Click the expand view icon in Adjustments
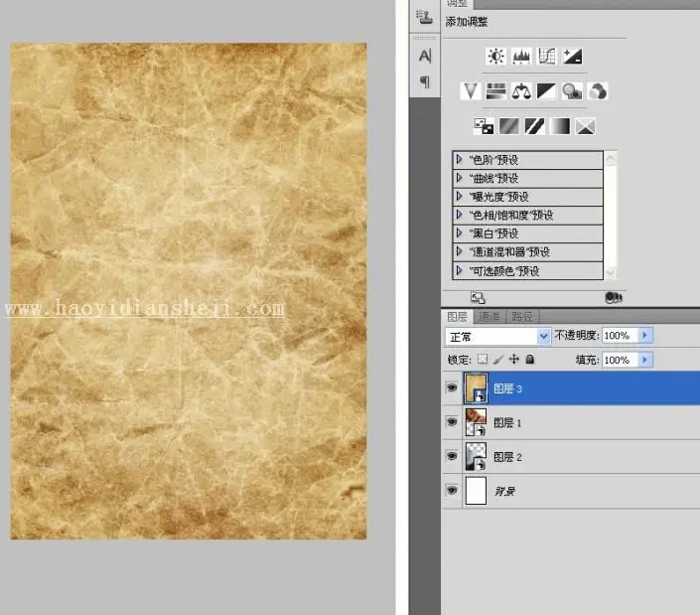Viewport: 700px width, 615px height. tap(478, 297)
